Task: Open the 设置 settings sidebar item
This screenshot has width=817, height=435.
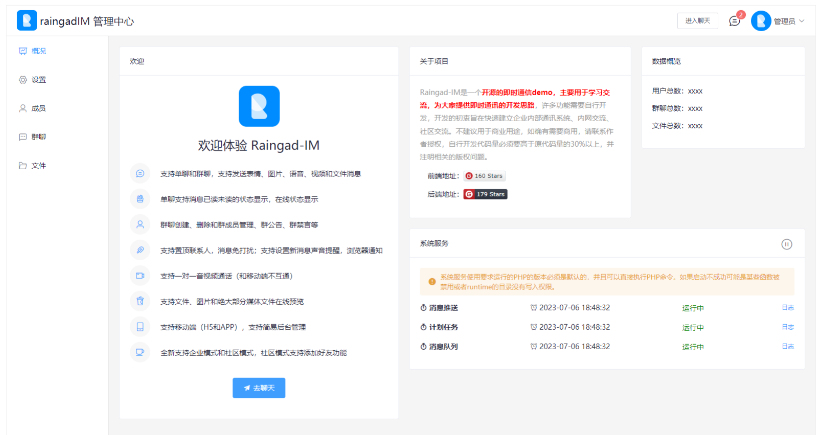Action: [x=33, y=79]
